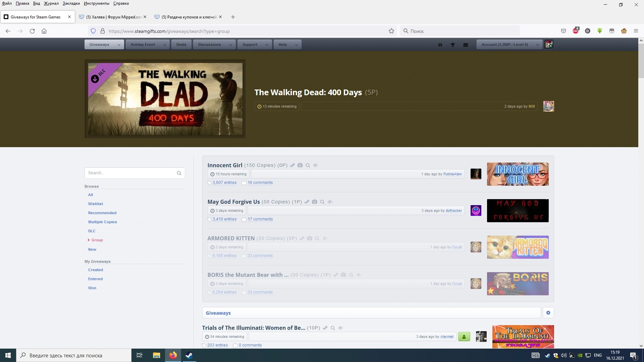
Task: Open The Walking Dead: 400 Days title
Action: click(x=308, y=92)
